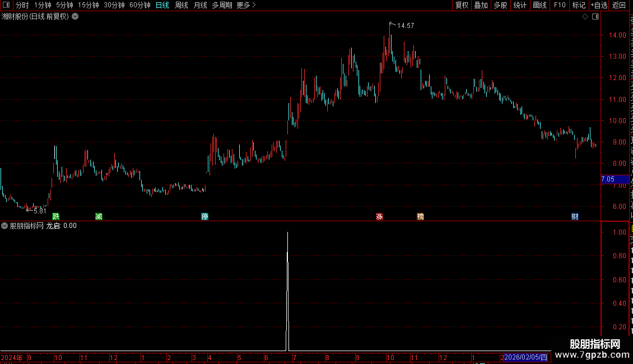Click the 7.05 price marker on axis

pyautogui.click(x=615, y=179)
